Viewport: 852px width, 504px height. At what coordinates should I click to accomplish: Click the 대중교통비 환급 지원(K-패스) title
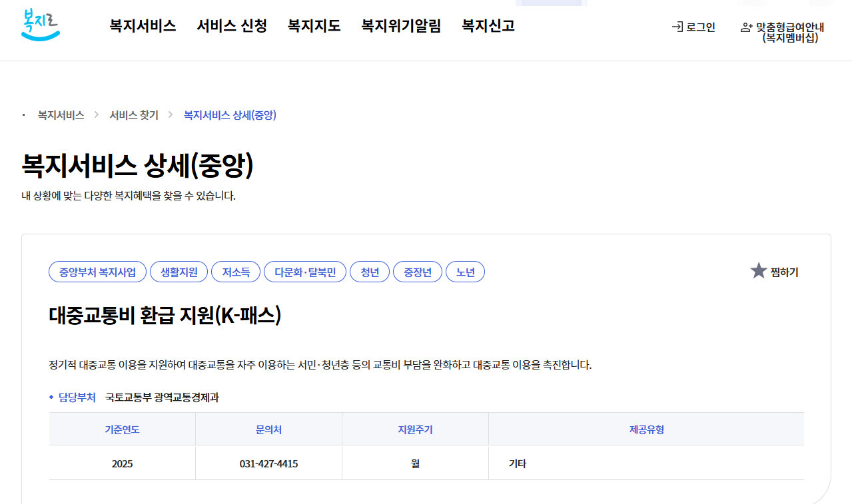(x=165, y=316)
